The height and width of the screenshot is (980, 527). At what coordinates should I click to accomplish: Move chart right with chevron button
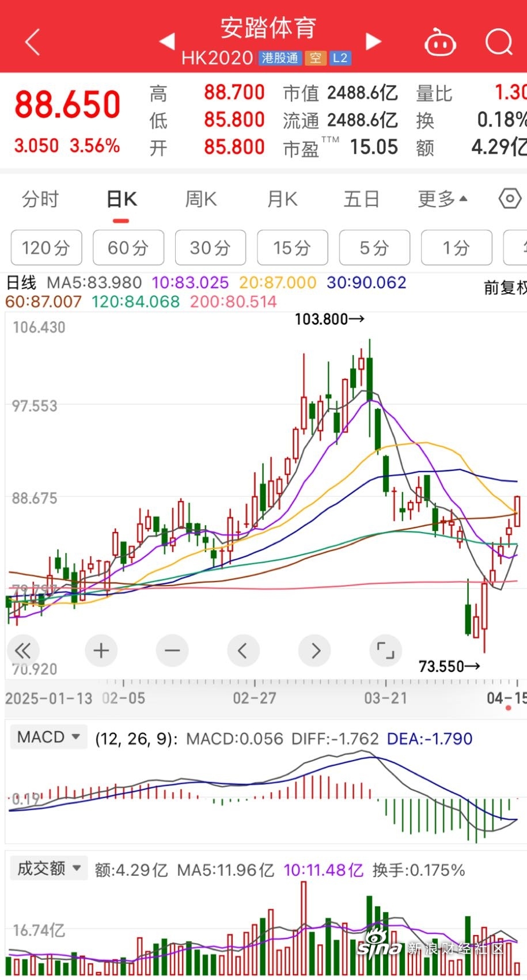click(314, 651)
